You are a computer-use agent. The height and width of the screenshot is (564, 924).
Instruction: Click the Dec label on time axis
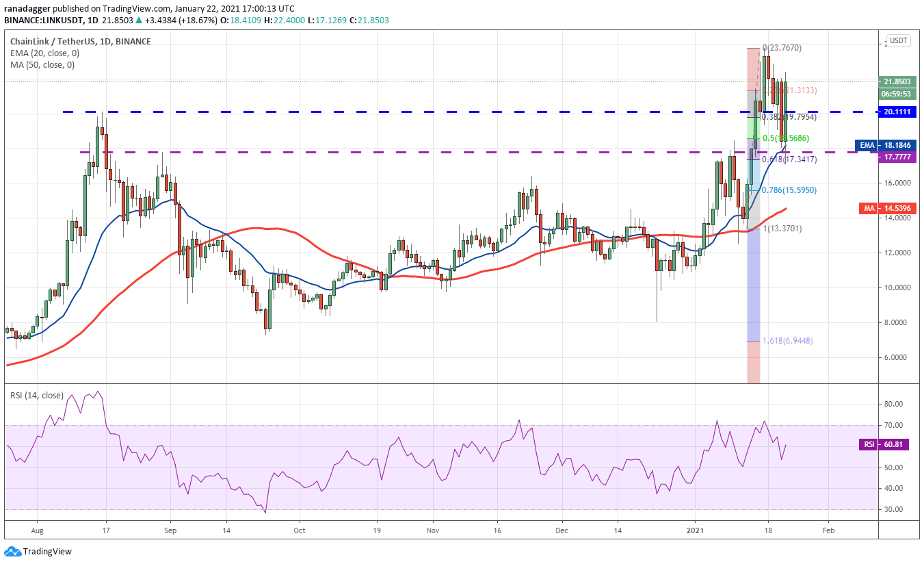pyautogui.click(x=561, y=530)
